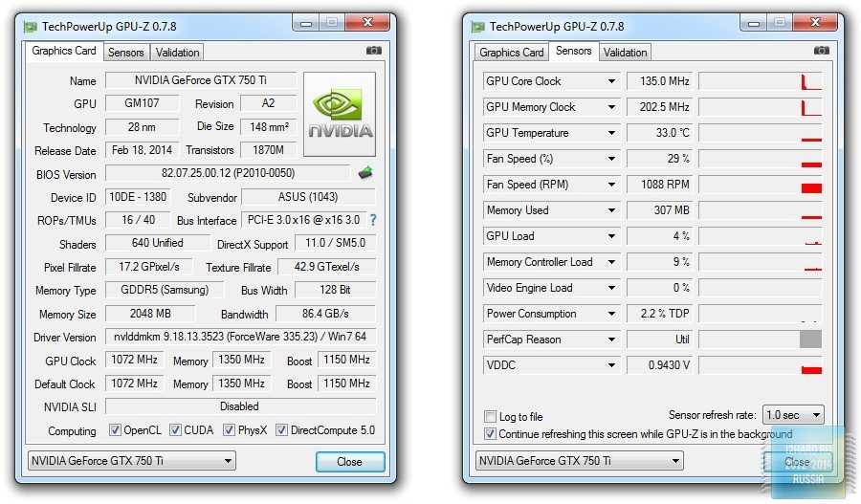
Task: Click the screenshot camera icon in Graphics Card window
Action: 373,51
